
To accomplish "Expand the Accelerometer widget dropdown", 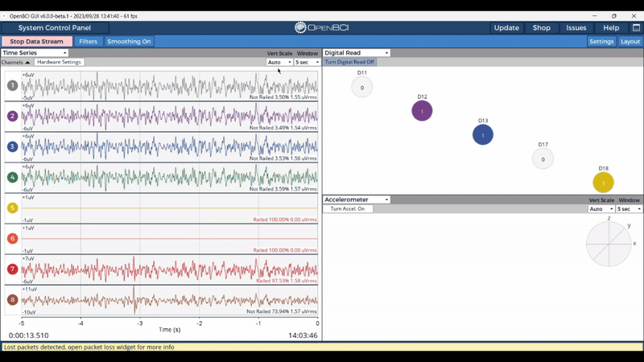I will point(357,200).
